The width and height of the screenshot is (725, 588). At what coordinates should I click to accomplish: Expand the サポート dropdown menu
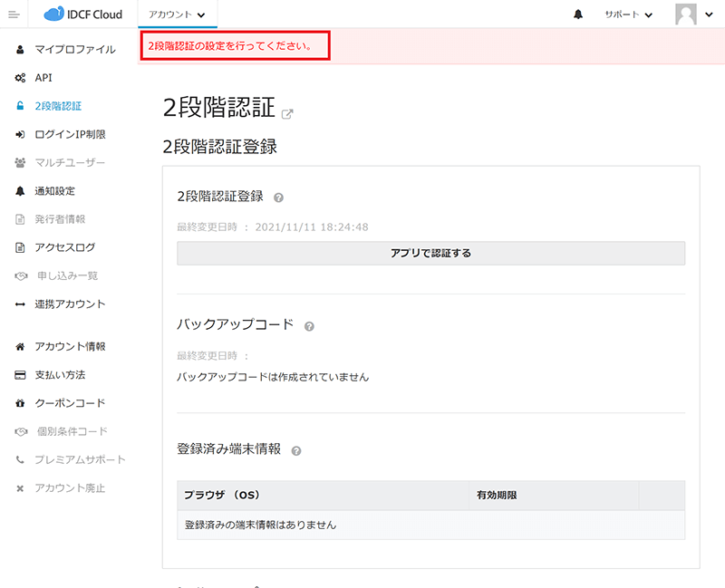pos(628,14)
